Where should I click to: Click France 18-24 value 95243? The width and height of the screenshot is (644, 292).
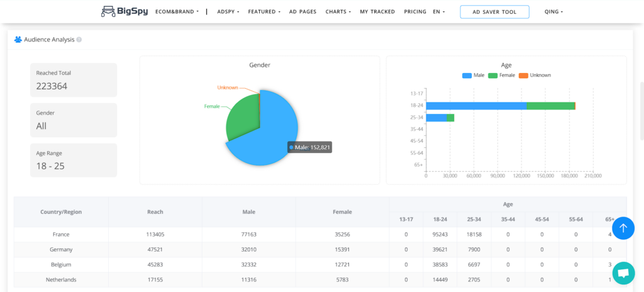(440, 235)
